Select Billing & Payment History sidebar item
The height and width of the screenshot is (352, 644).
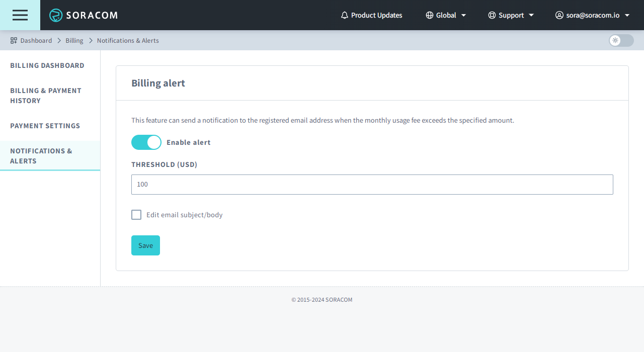coord(45,96)
